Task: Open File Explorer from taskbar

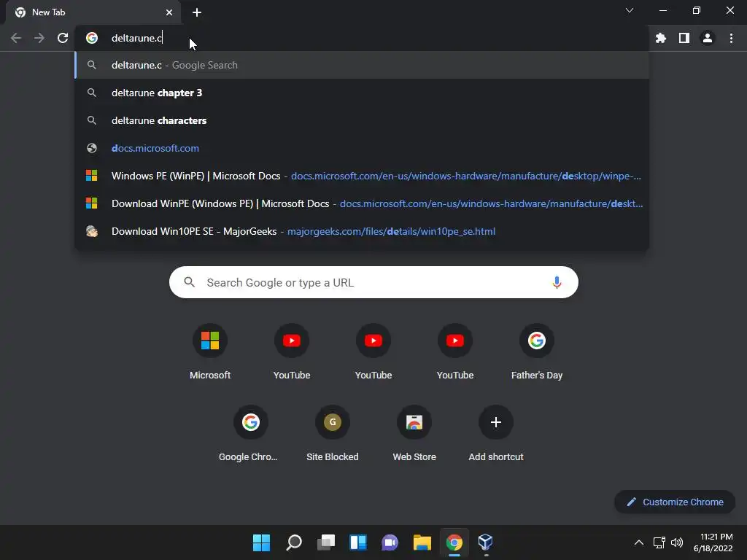Action: point(422,542)
